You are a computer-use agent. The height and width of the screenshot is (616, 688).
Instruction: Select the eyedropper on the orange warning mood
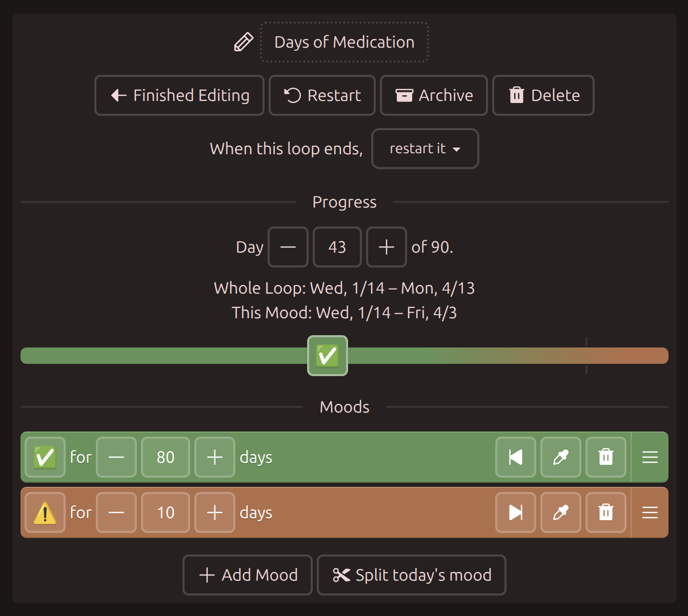coord(560,512)
